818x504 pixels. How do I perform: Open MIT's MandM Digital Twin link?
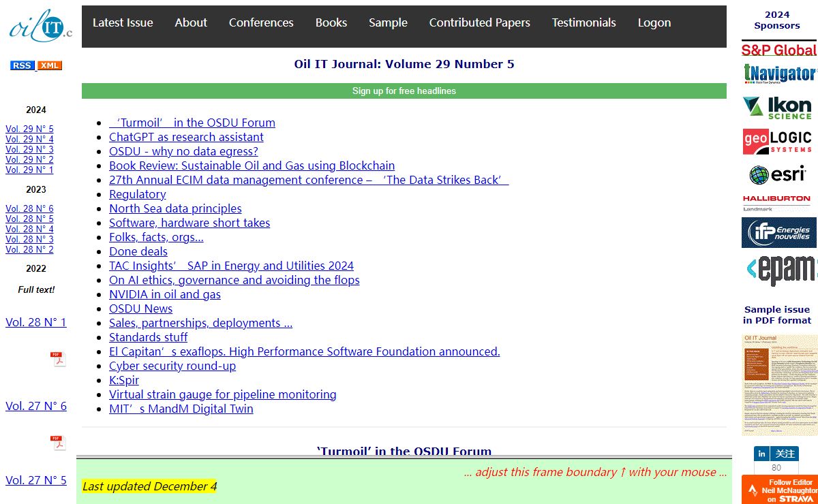[181, 409]
